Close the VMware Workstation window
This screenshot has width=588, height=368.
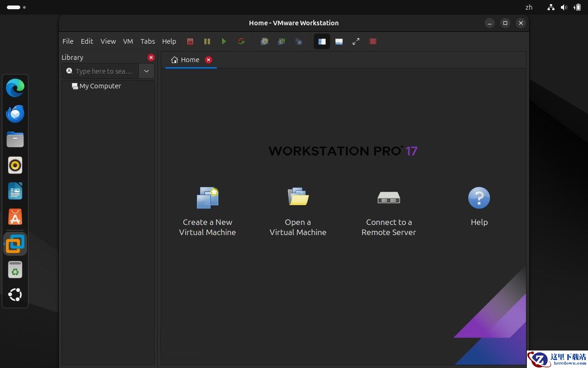click(x=520, y=23)
